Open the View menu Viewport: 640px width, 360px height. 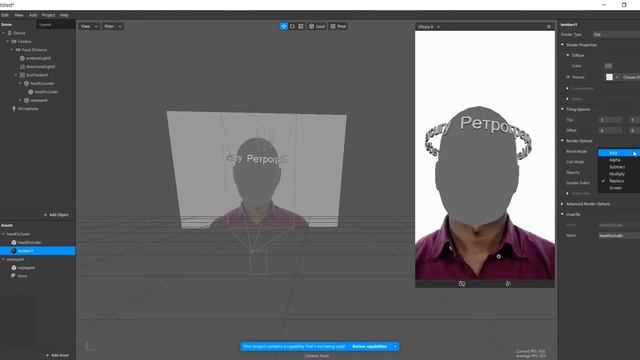[19, 15]
